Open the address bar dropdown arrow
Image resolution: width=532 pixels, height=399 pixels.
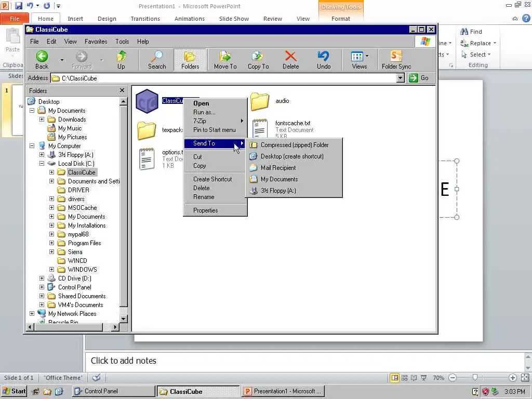point(401,78)
